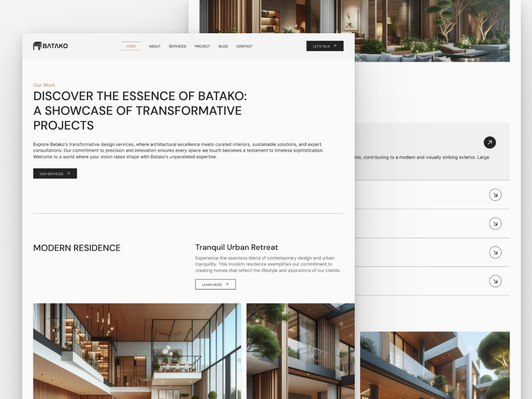The height and width of the screenshot is (399, 532).
Task: Click the Batako logo icon
Action: pos(36,46)
